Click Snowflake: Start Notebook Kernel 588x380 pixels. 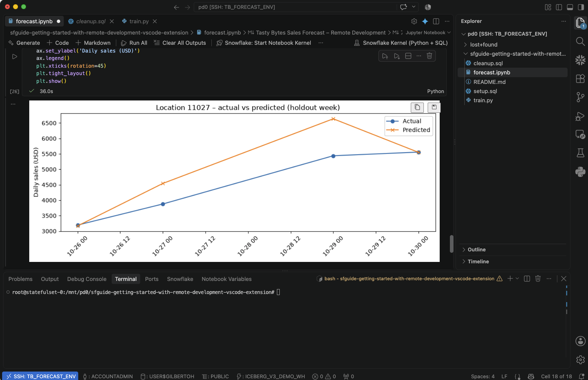tap(264, 43)
